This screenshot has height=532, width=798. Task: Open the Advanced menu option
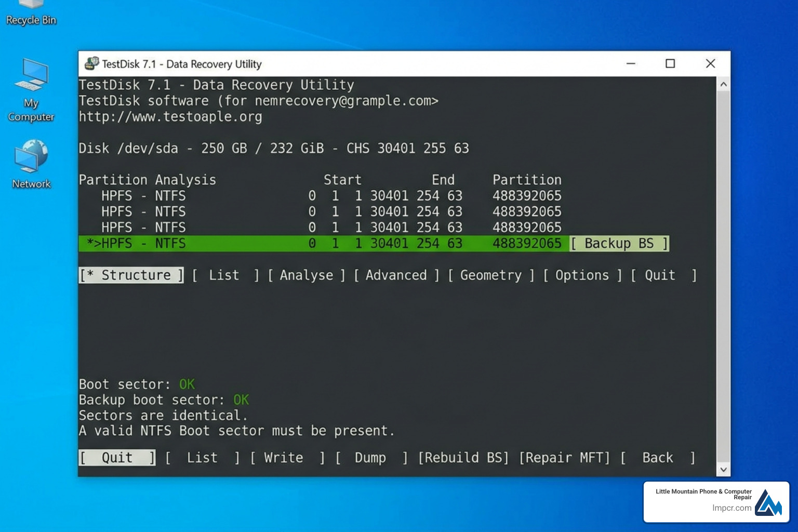pos(396,275)
